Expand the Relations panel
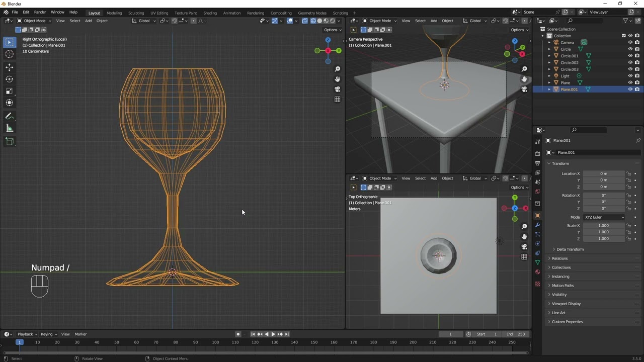Viewport: 644px width, 362px height. 559,258
